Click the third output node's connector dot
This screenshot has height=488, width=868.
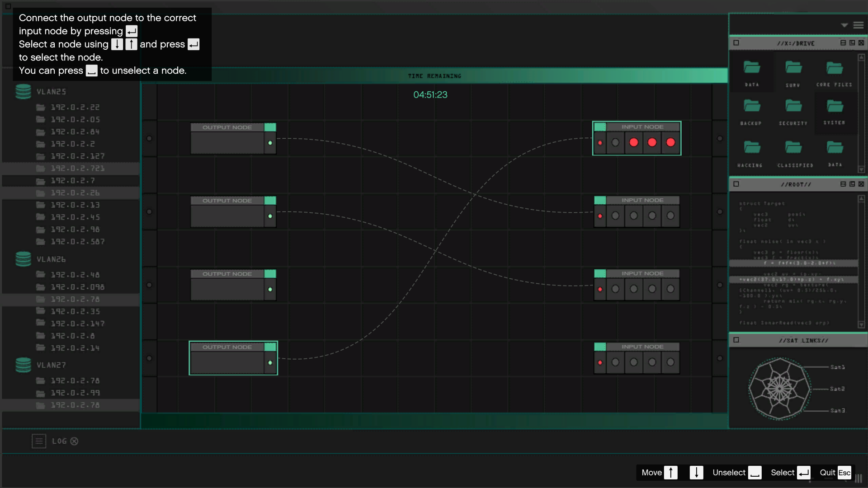[x=270, y=289]
